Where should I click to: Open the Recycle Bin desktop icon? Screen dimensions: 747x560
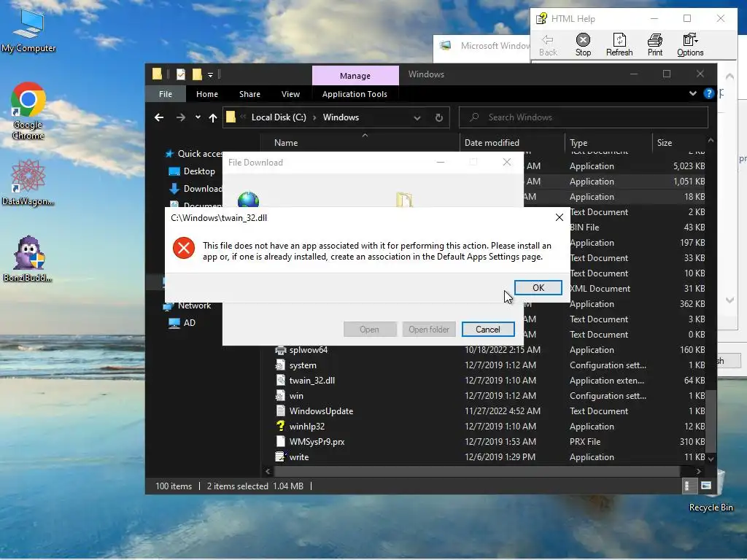pyautogui.click(x=711, y=491)
